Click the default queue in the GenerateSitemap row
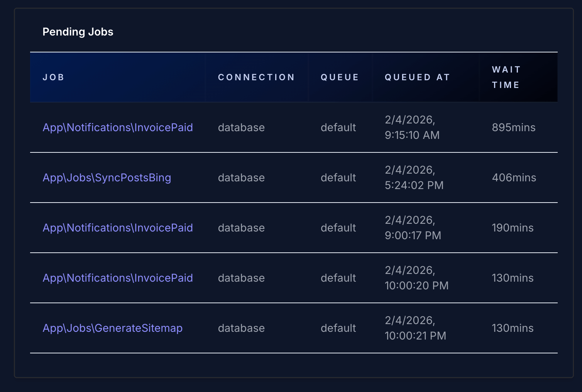Viewport: 582px width, 392px height. coord(338,328)
